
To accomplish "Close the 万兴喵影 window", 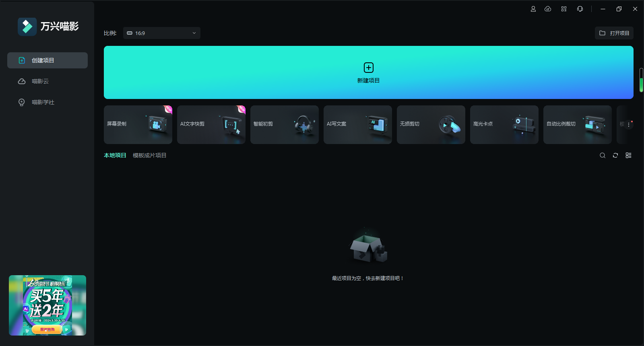I will coord(635,9).
